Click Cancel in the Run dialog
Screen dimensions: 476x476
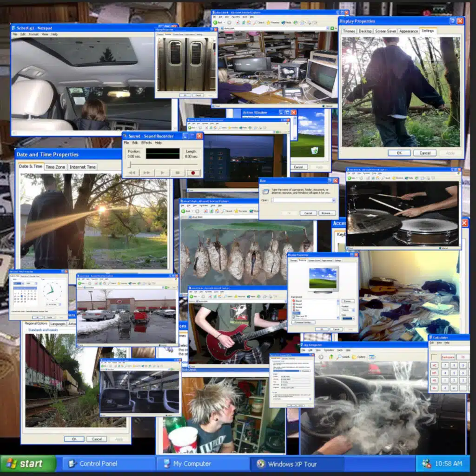point(308,213)
